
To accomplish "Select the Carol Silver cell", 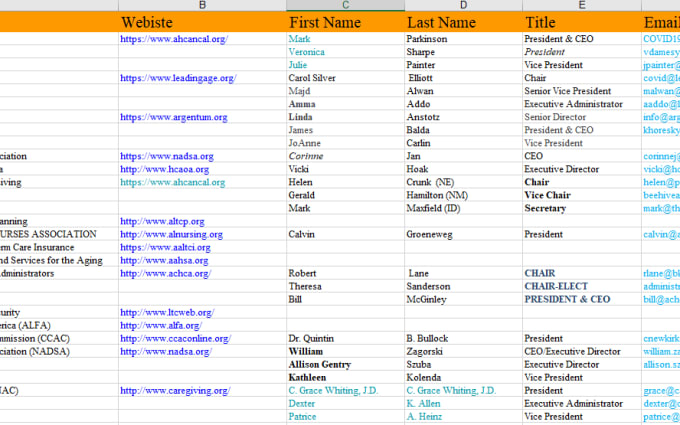I will click(345, 78).
